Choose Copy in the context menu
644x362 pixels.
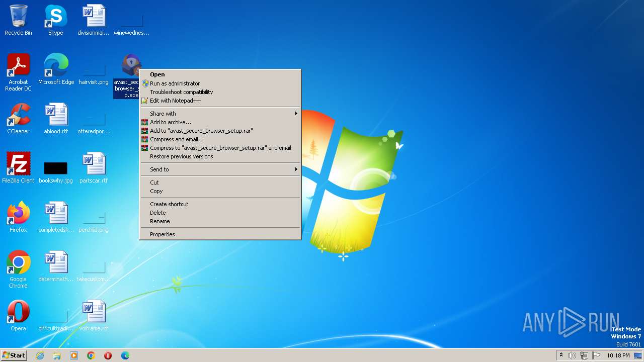point(220,191)
